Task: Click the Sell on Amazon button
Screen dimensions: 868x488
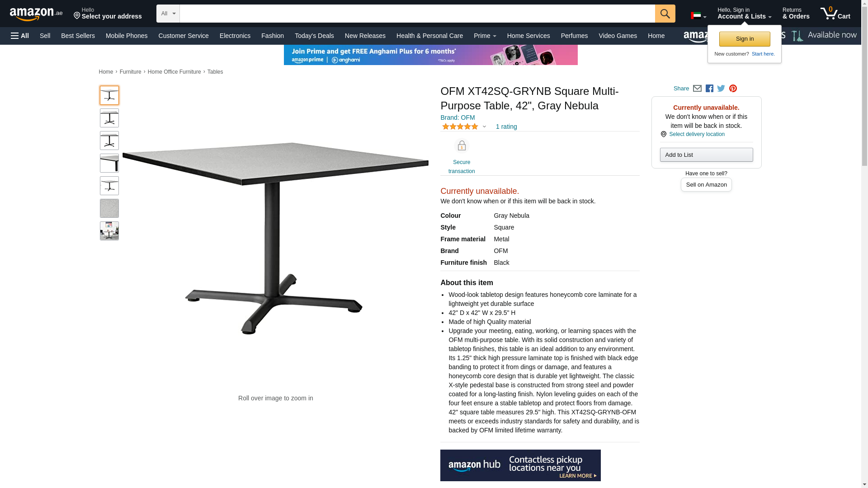Action: pyautogui.click(x=706, y=185)
